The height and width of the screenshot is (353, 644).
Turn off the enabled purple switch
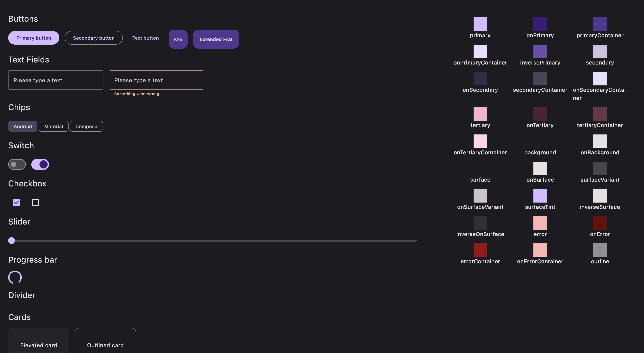click(x=40, y=164)
